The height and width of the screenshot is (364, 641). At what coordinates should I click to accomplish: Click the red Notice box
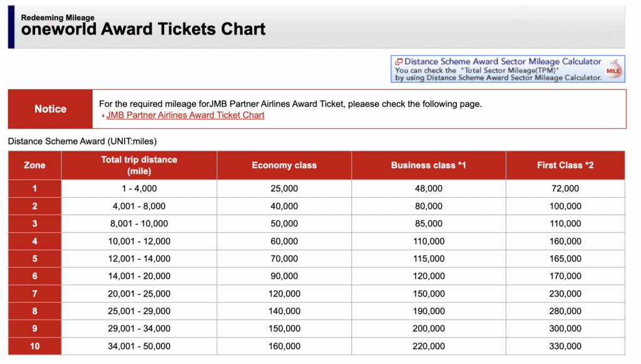tap(49, 109)
